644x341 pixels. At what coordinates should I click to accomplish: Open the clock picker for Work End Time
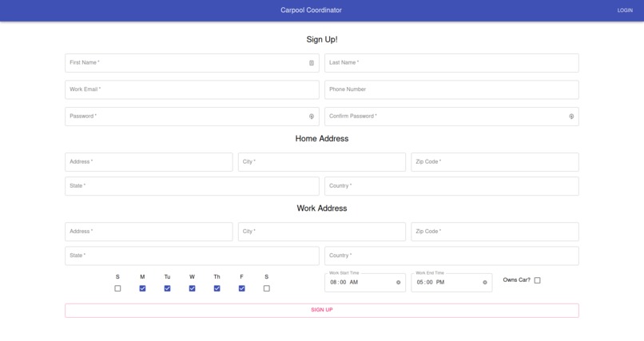tap(485, 283)
